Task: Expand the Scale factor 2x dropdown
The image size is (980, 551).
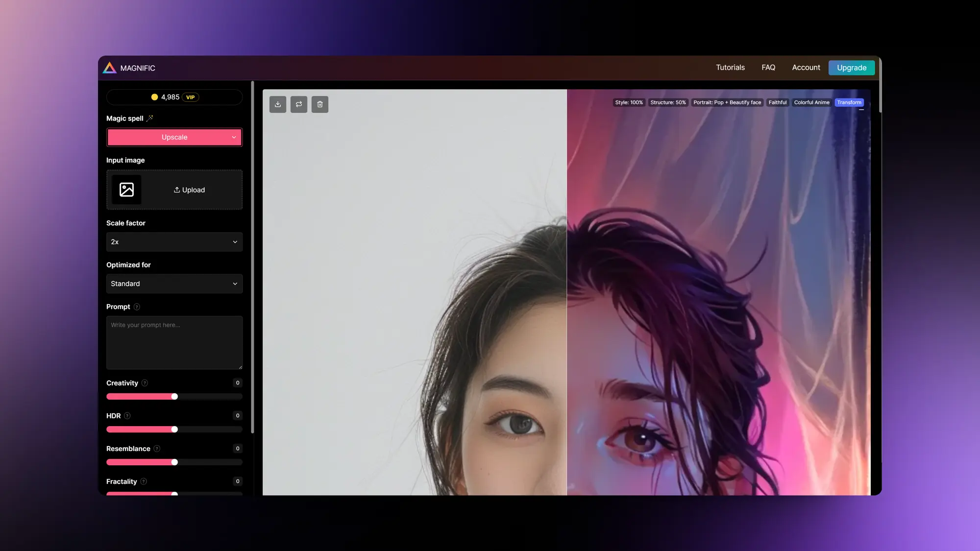Action: pos(174,242)
